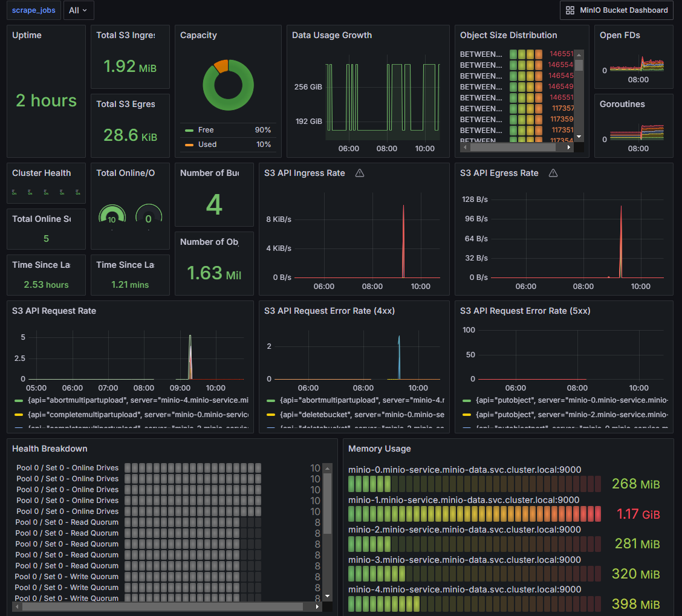Click the S3 API Ingress Rate red spike
This screenshot has width=682, height=616.
[403, 241]
